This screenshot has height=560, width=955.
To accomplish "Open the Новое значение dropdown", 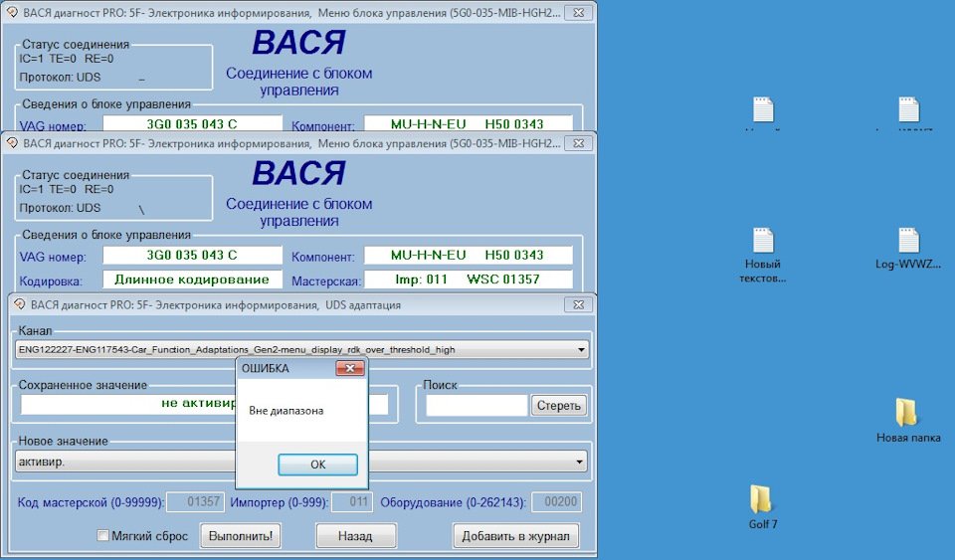I will [x=579, y=462].
